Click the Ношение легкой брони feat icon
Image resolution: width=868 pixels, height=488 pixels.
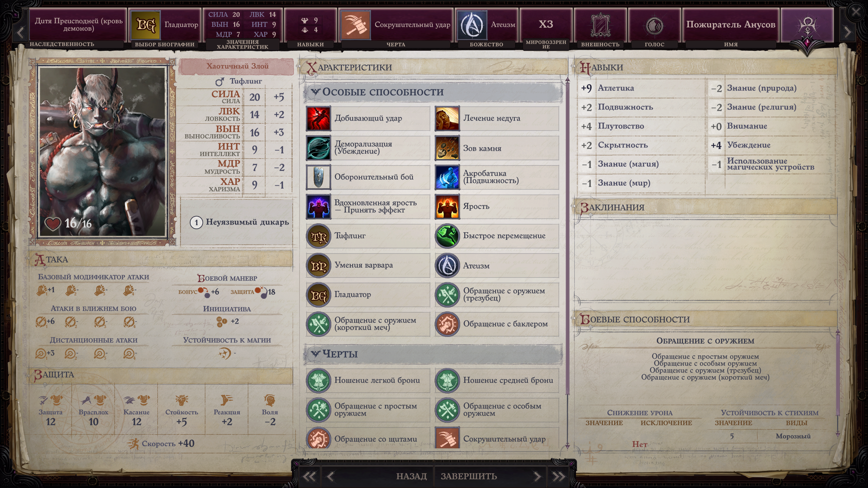point(318,381)
